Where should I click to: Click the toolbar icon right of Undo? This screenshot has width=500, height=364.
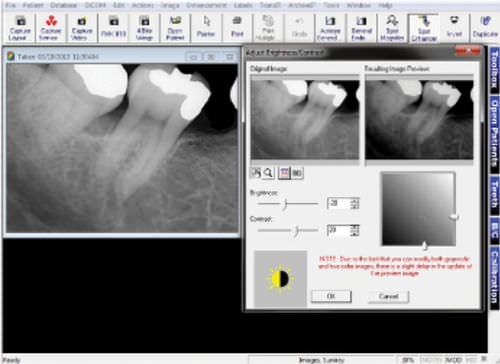[330, 28]
